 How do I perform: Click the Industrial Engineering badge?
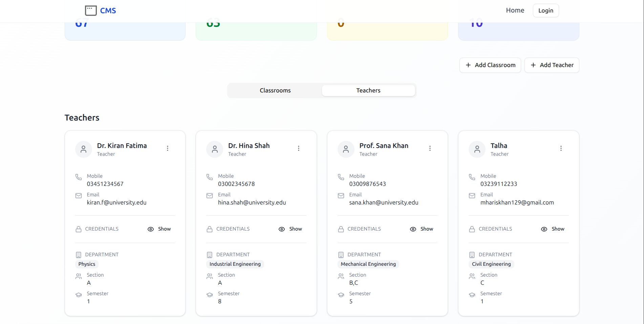tap(235, 264)
